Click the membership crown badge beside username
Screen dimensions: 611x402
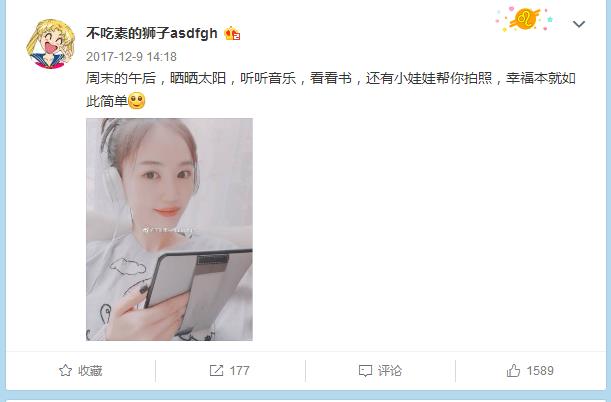click(232, 34)
